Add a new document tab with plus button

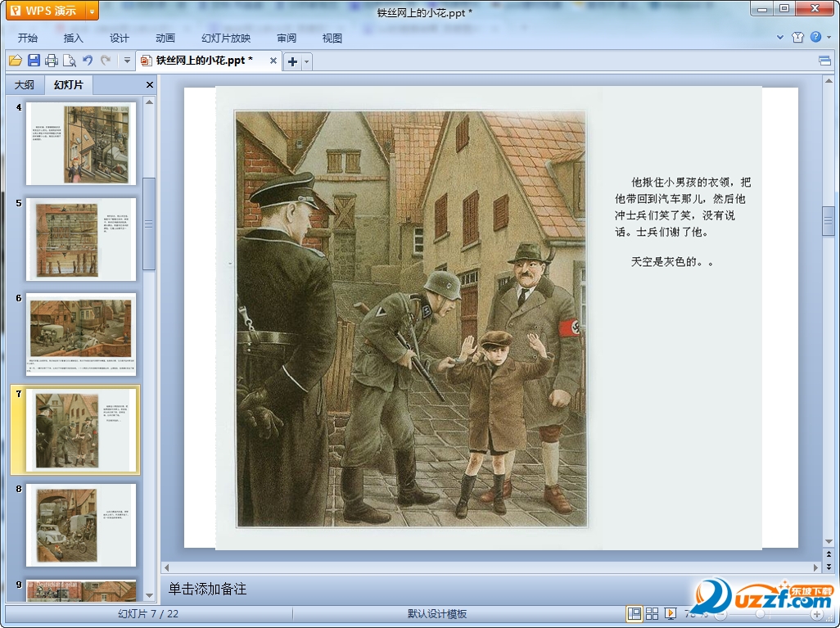(292, 61)
